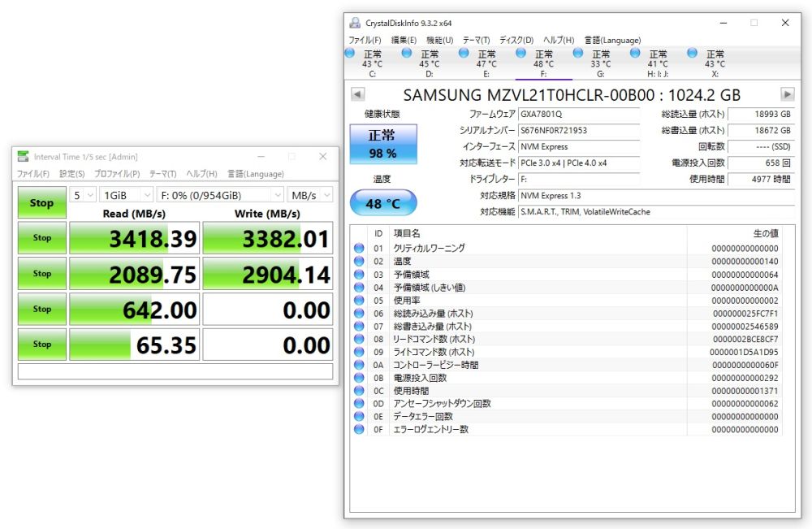
Task: Click the transfer mode field PCIe 3.0 x4 | PCIe 4.0 x4
Action: [x=579, y=163]
